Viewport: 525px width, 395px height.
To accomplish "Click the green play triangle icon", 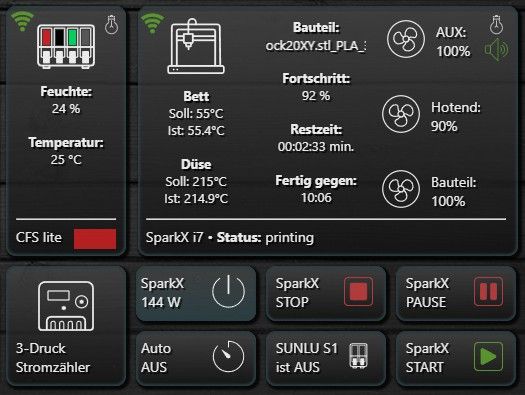I will pyautogui.click(x=489, y=356).
